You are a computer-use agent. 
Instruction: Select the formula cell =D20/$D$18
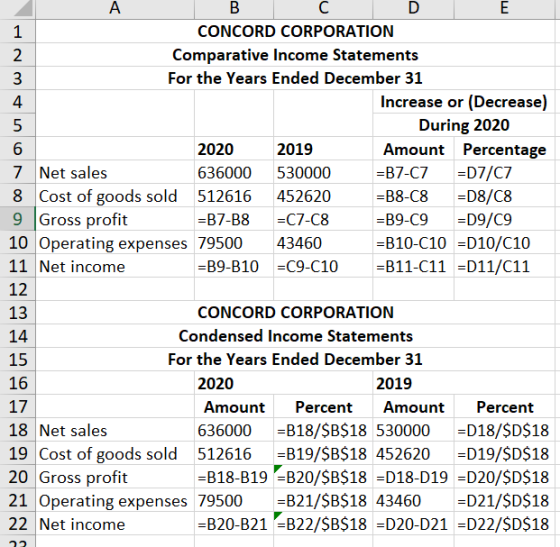[x=504, y=477]
